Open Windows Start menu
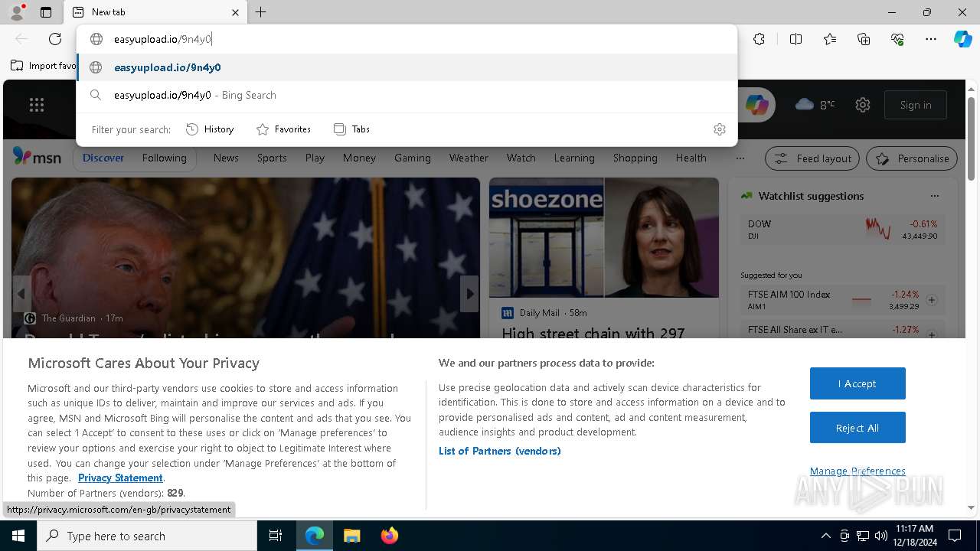This screenshot has height=551, width=980. tap(18, 536)
